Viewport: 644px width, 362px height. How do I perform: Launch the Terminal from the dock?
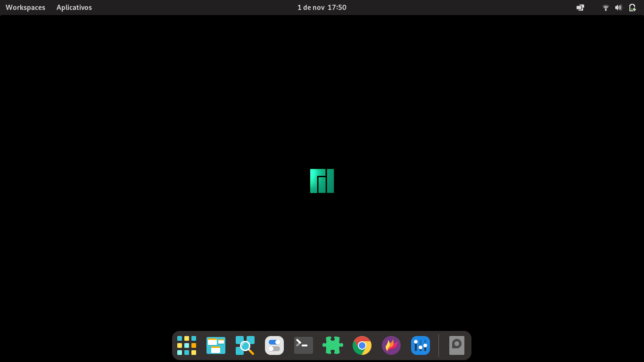[304, 346]
